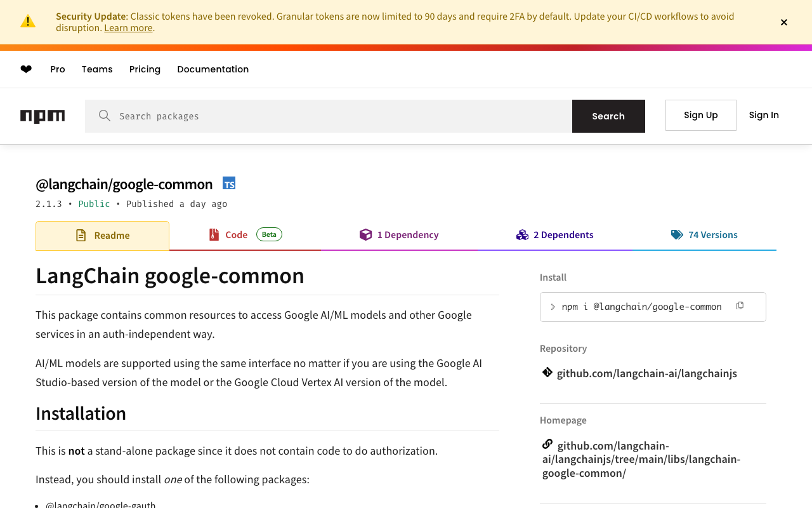Show the 74 Versions tab
Viewport: 812px width, 508px height.
click(x=705, y=235)
